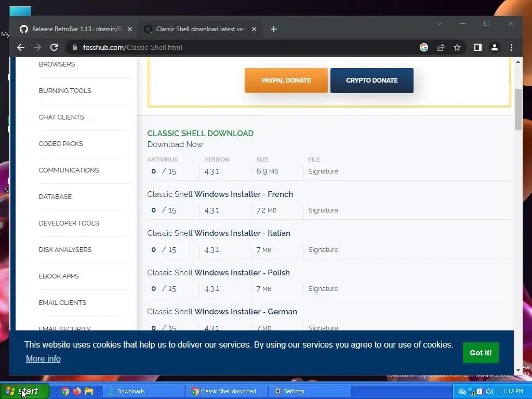Open the BROWSERS category
This screenshot has width=532, height=399.
pos(57,64)
